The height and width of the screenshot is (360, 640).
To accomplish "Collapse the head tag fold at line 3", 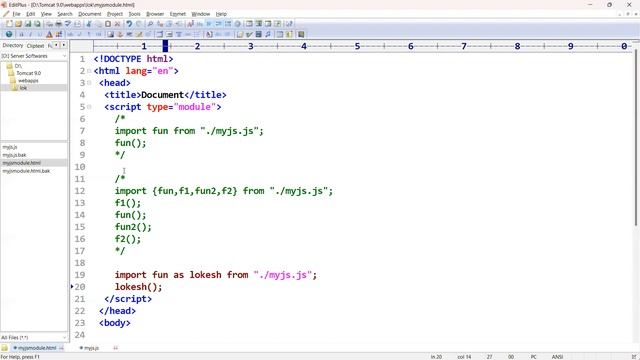I will (x=89, y=83).
